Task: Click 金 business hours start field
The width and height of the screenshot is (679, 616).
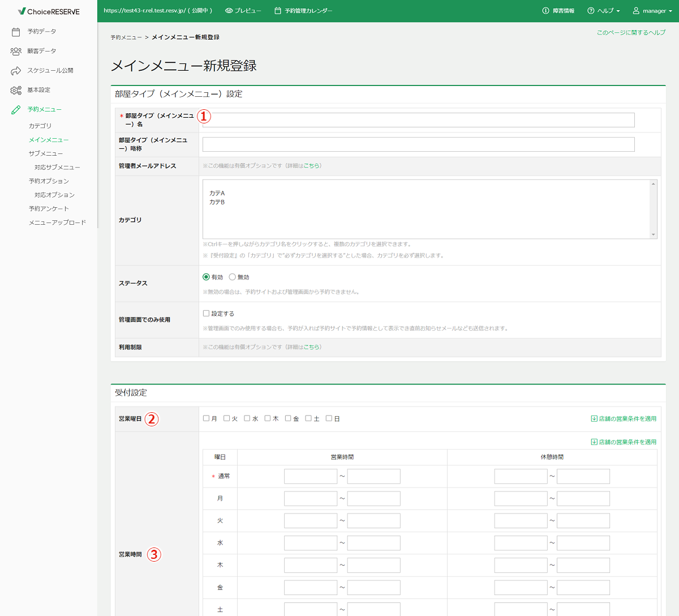Action: click(x=311, y=588)
